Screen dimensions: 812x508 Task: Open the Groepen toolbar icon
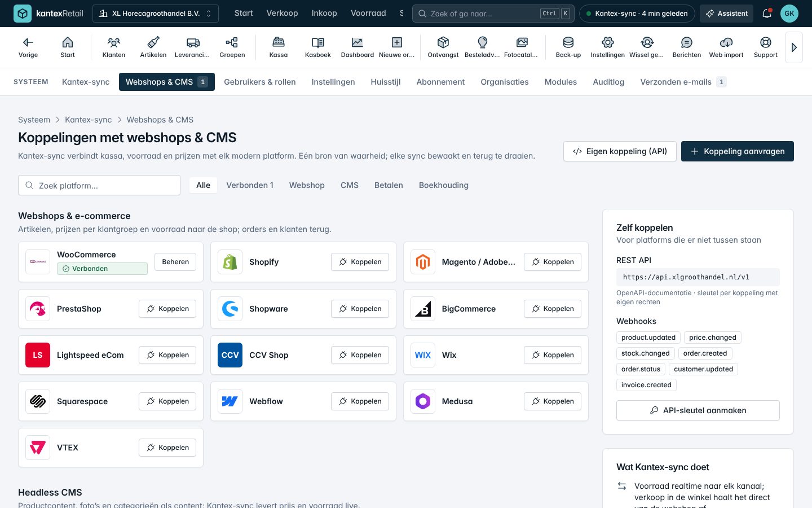(232, 47)
